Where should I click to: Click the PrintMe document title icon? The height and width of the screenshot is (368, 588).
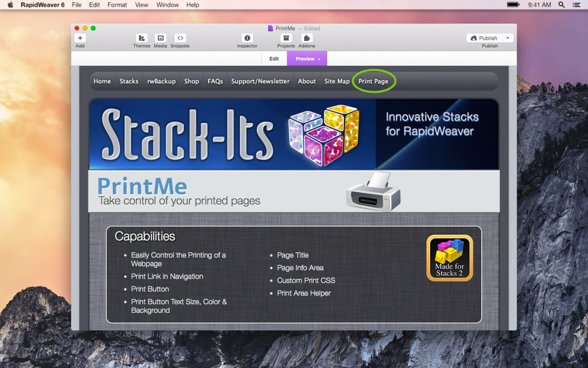pyautogui.click(x=271, y=28)
